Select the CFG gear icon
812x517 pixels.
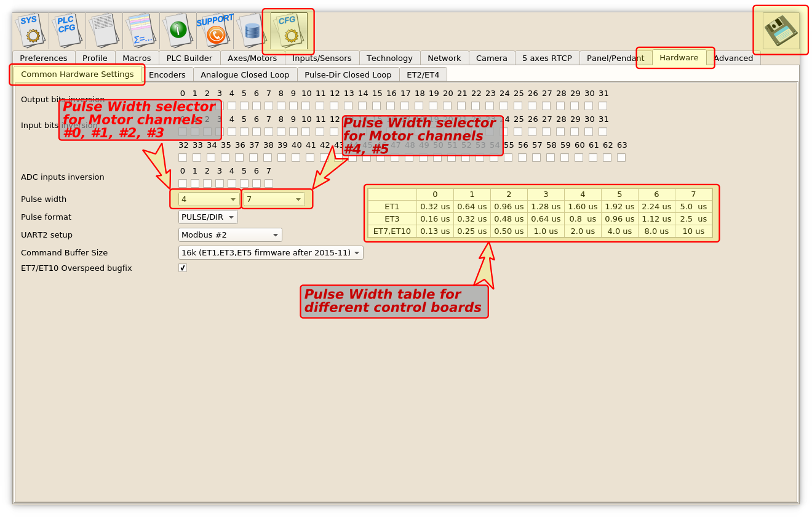tap(289, 31)
